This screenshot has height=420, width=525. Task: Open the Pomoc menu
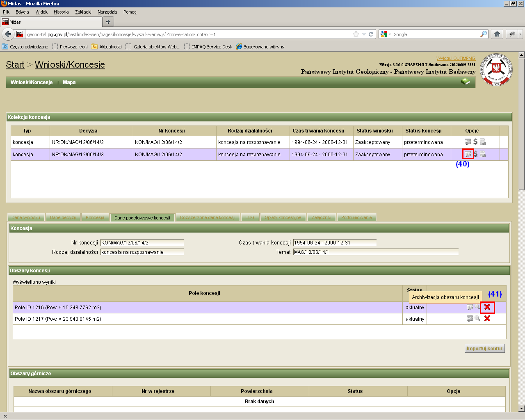click(130, 12)
